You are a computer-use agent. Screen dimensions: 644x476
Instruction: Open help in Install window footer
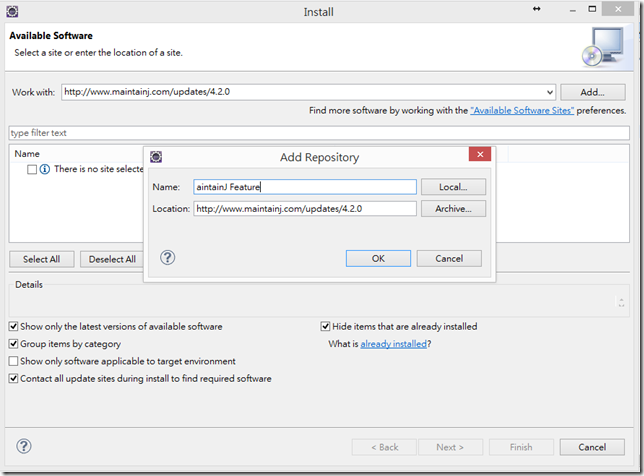tap(24, 446)
